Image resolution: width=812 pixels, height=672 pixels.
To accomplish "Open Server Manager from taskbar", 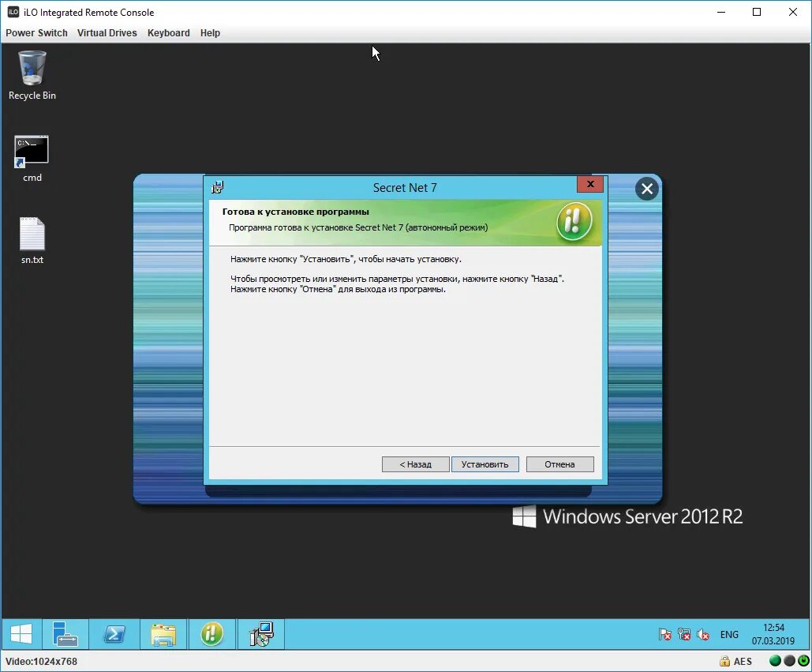I will pos(65,633).
